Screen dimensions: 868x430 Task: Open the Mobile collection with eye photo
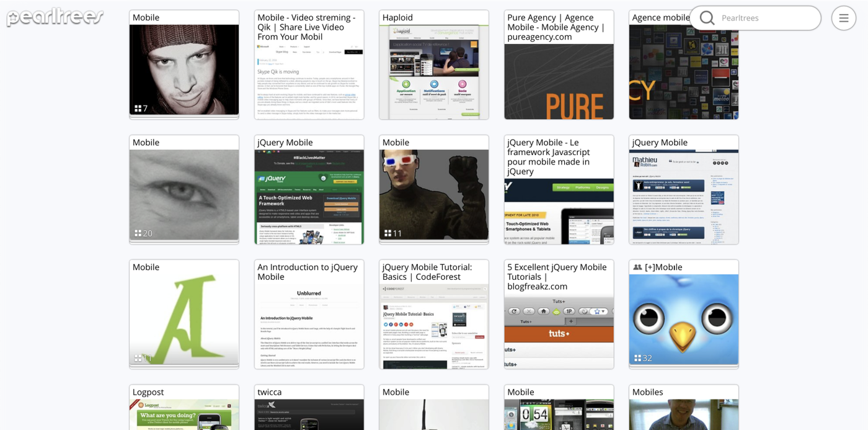pyautogui.click(x=184, y=194)
